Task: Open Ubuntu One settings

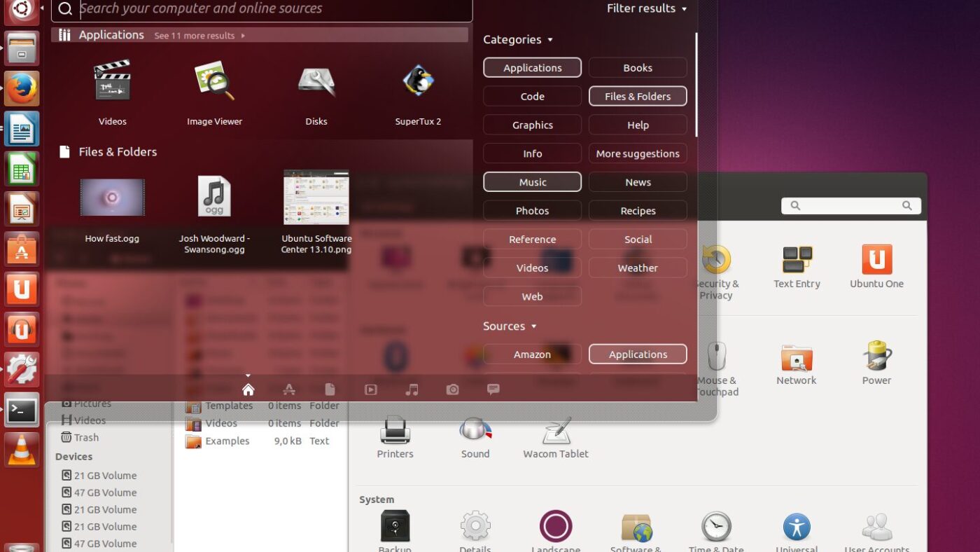Action: 876,267
